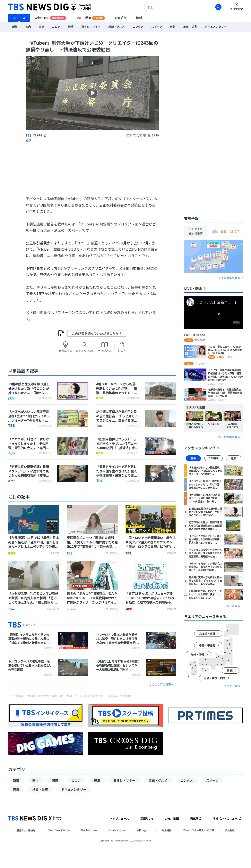Switch to the 天気防災 tab
The width and height of the screenshot is (251, 868).
tap(120, 18)
